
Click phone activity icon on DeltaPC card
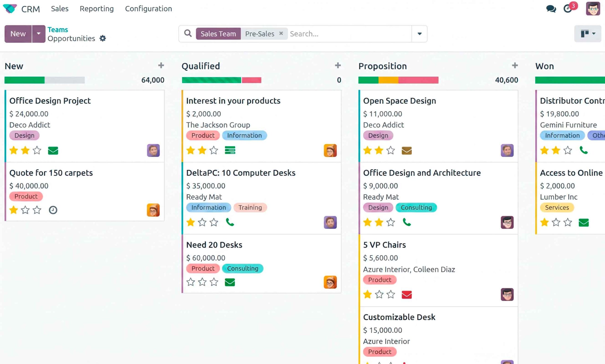pyautogui.click(x=230, y=222)
